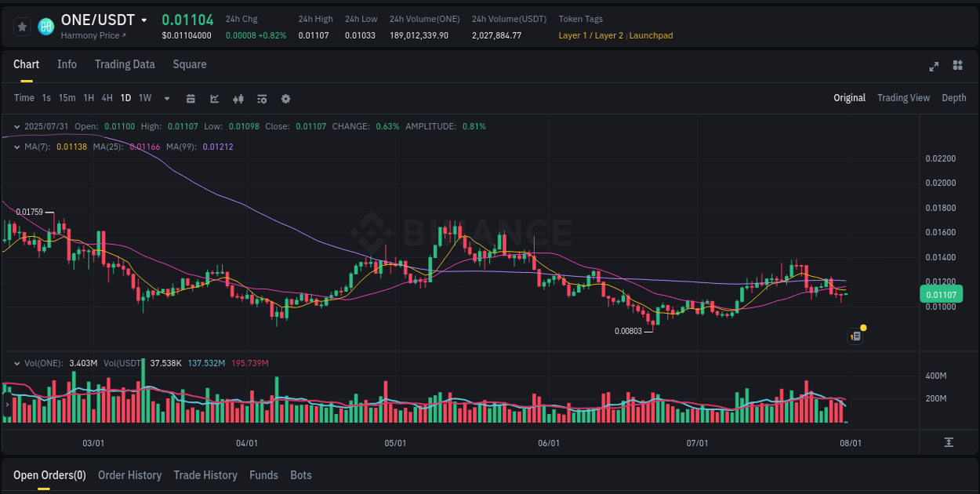
Task: Collapse the Vol(ONE) volume indicator row
Action: 17,363
